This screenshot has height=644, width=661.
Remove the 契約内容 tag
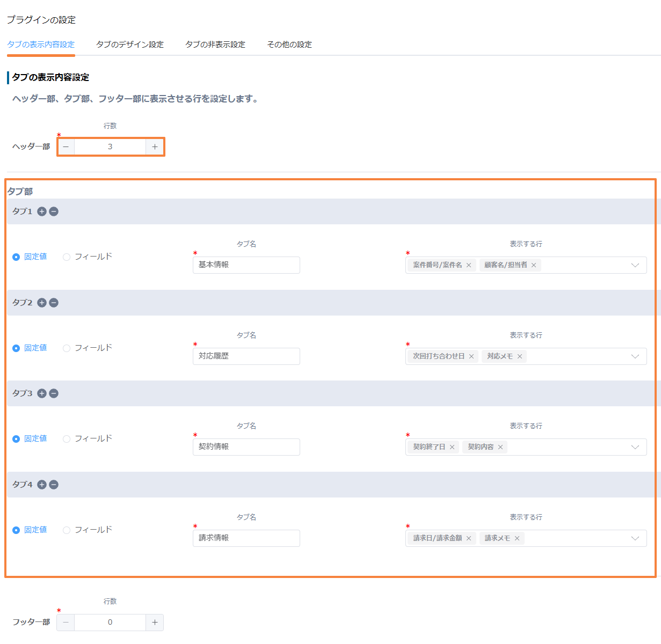(500, 447)
